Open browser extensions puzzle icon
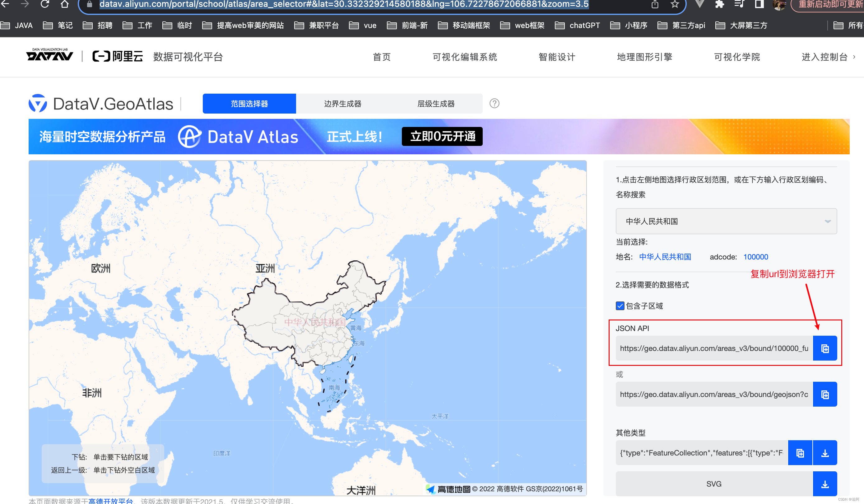864x504 pixels. (719, 4)
